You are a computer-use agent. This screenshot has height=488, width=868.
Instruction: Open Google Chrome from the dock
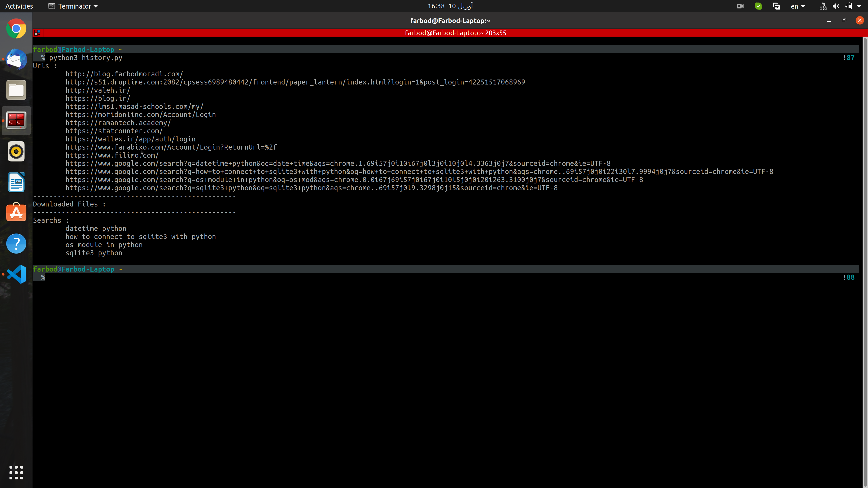click(x=16, y=29)
